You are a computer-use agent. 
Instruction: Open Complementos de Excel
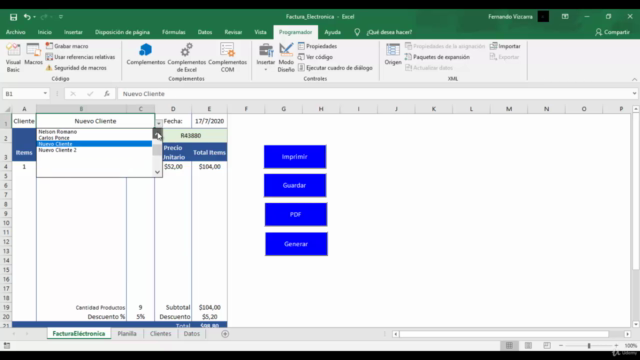point(187,58)
